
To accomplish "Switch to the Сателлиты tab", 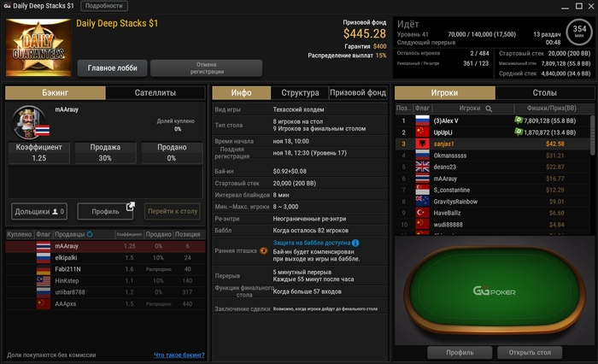I will coord(155,93).
